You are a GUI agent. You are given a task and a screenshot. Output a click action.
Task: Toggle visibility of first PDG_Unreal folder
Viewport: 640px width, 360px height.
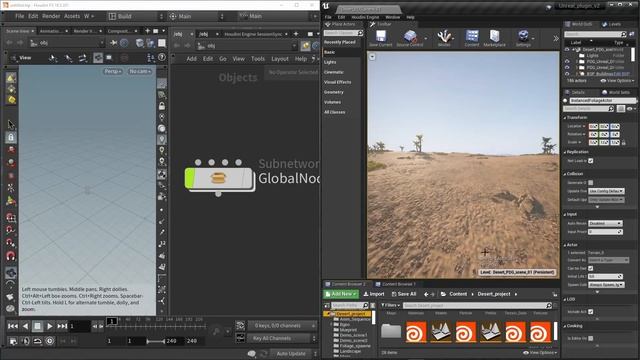[567, 61]
